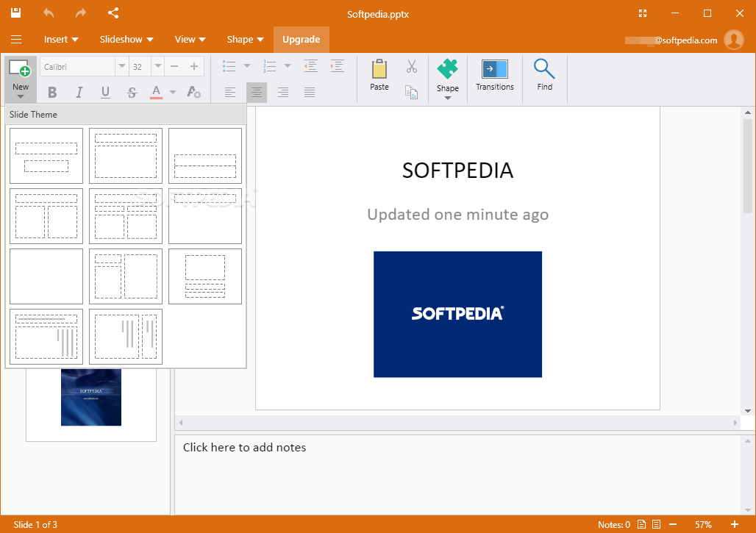
Task: Cut the selection with scissors
Action: click(411, 66)
